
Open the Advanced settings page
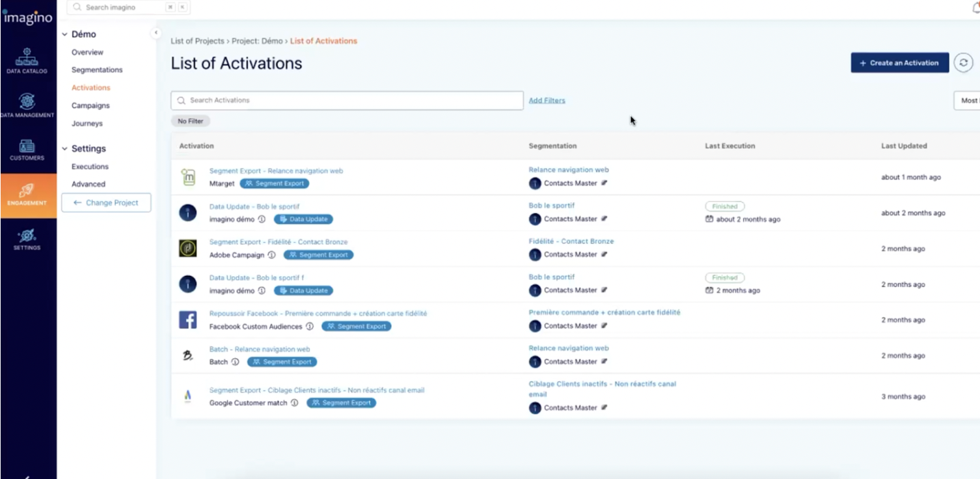click(88, 184)
